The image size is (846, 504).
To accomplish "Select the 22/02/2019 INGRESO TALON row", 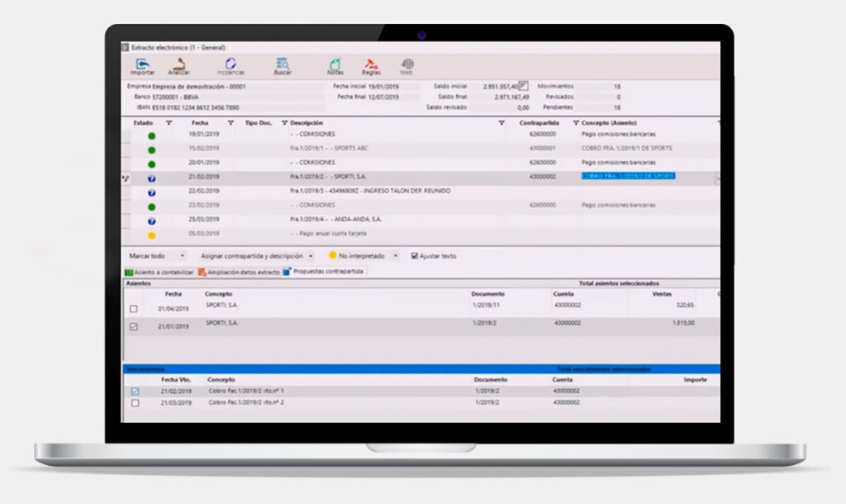I will (x=372, y=191).
